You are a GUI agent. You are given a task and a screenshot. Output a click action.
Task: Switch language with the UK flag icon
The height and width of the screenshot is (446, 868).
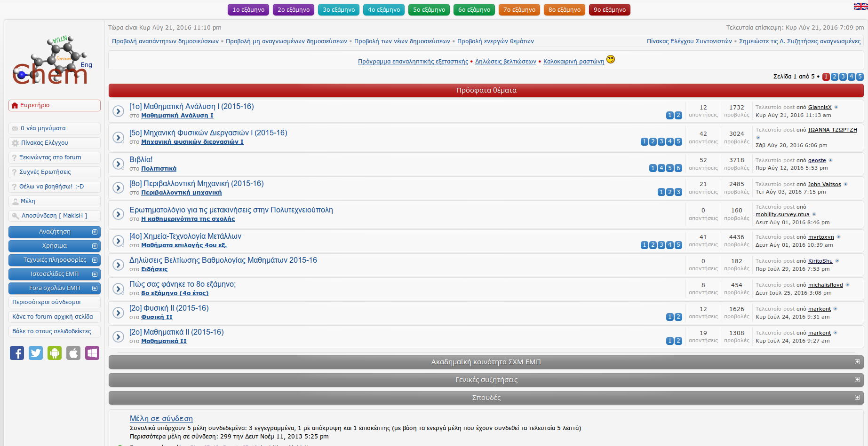860,6
